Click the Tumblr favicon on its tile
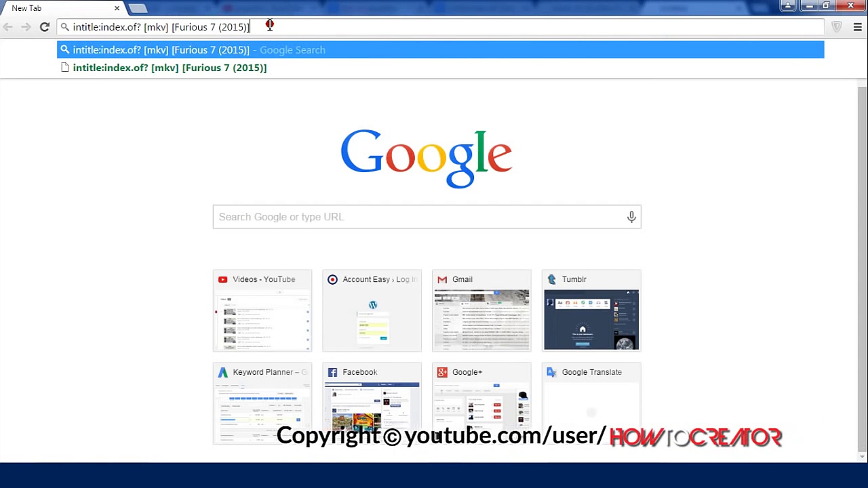The height and width of the screenshot is (488, 868). (551, 279)
